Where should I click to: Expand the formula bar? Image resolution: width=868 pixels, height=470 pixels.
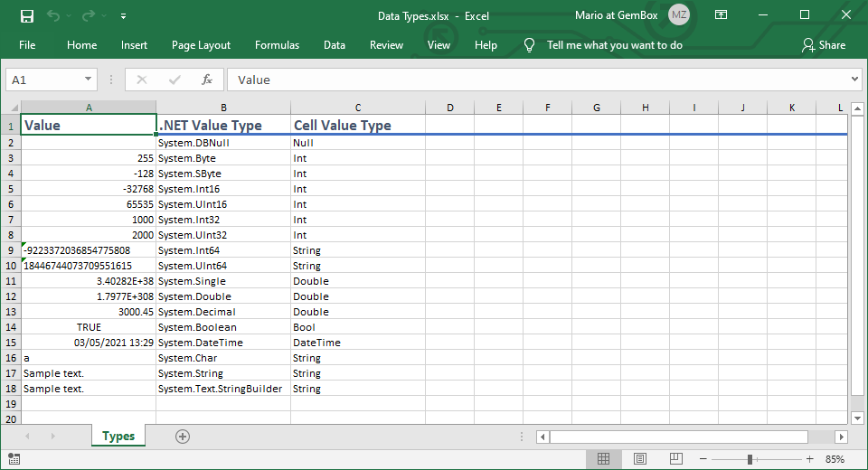click(x=854, y=80)
